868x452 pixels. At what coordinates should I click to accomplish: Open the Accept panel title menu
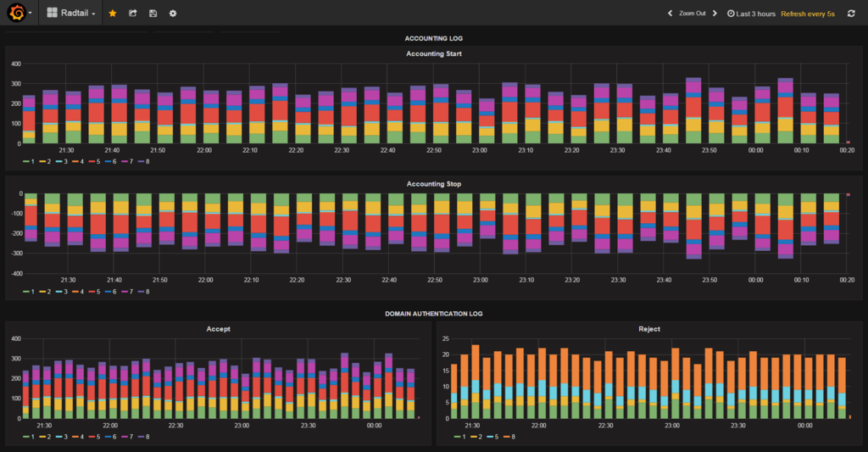pos(218,329)
